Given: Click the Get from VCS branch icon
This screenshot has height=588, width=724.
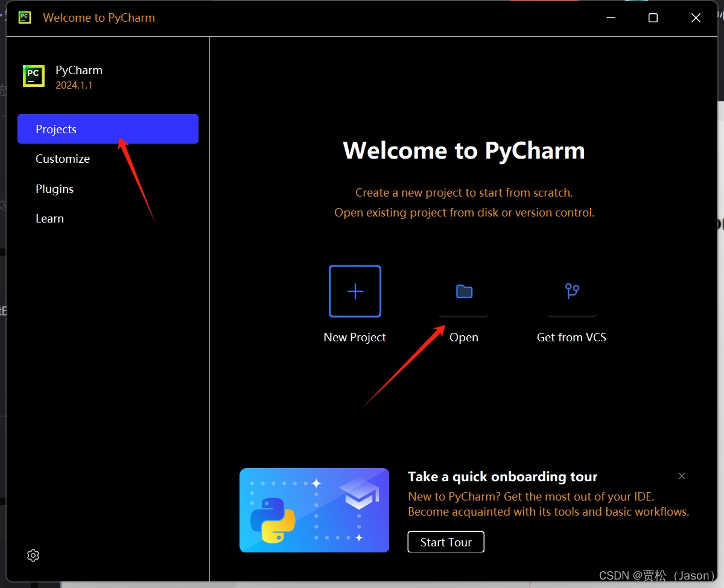Looking at the screenshot, I should 572,291.
